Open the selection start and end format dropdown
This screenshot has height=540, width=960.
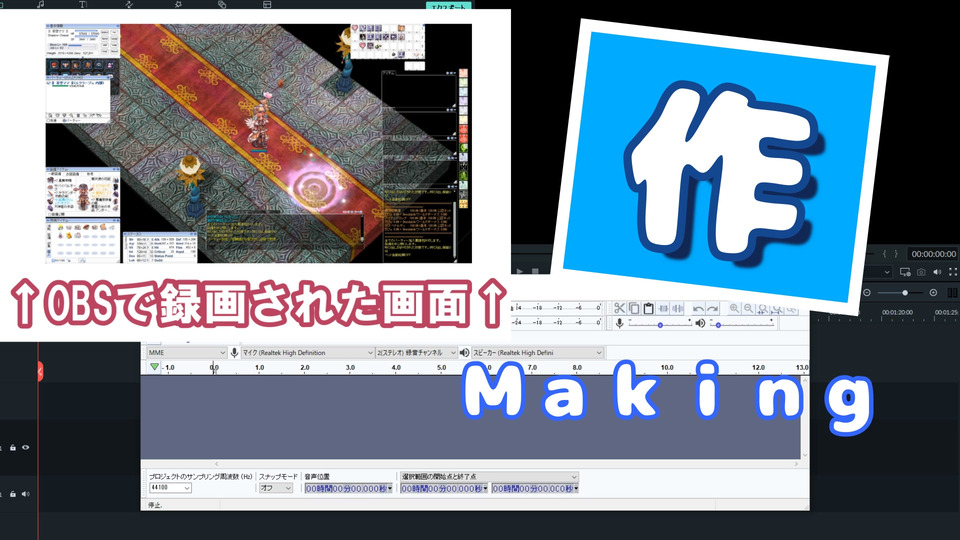tap(489, 476)
